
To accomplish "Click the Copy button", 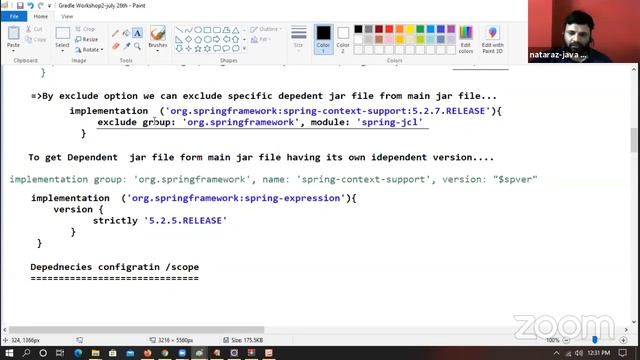I will pos(36,40).
